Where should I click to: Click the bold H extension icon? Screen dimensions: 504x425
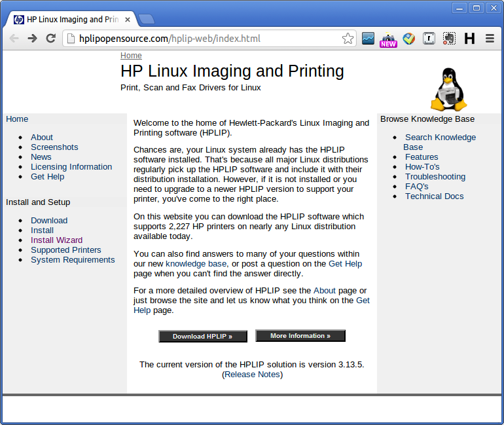point(469,39)
